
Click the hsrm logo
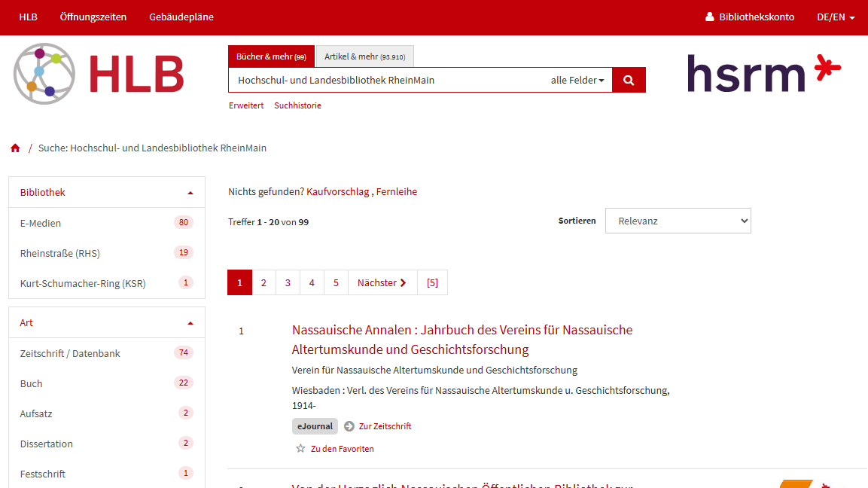pos(763,73)
